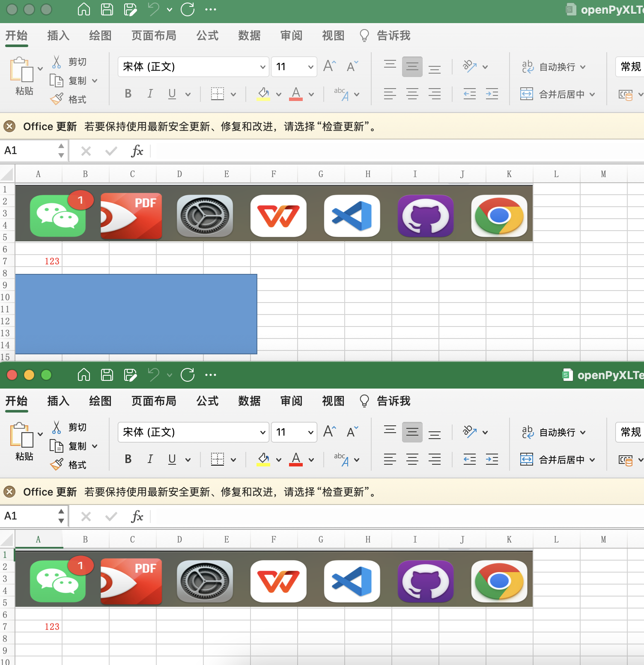Screen dimensions: 644x665
Task: Click the Save icon in the lower window's title bar
Action: [107, 375]
